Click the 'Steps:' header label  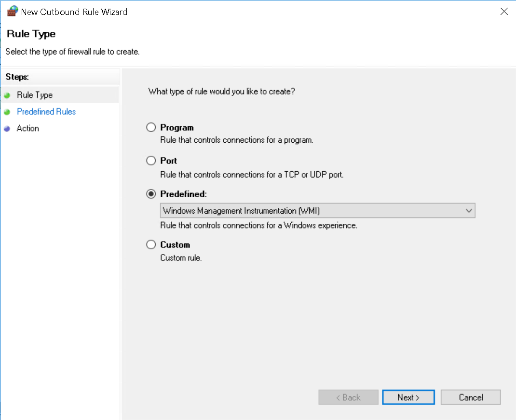click(17, 77)
